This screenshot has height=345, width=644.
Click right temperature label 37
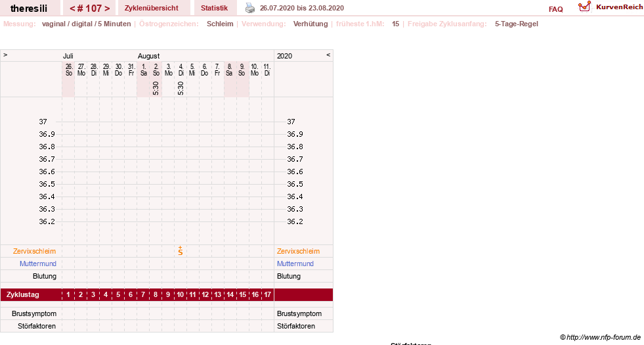[291, 122]
